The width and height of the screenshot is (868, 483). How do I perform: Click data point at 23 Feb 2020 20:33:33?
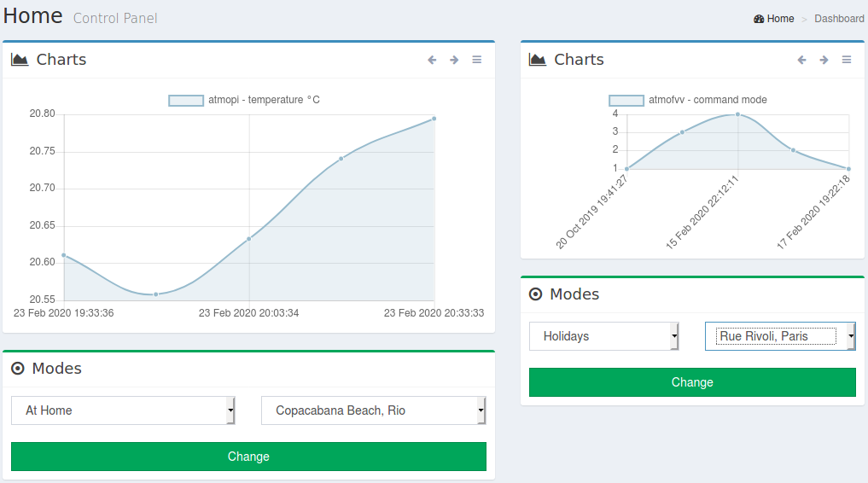434,119
